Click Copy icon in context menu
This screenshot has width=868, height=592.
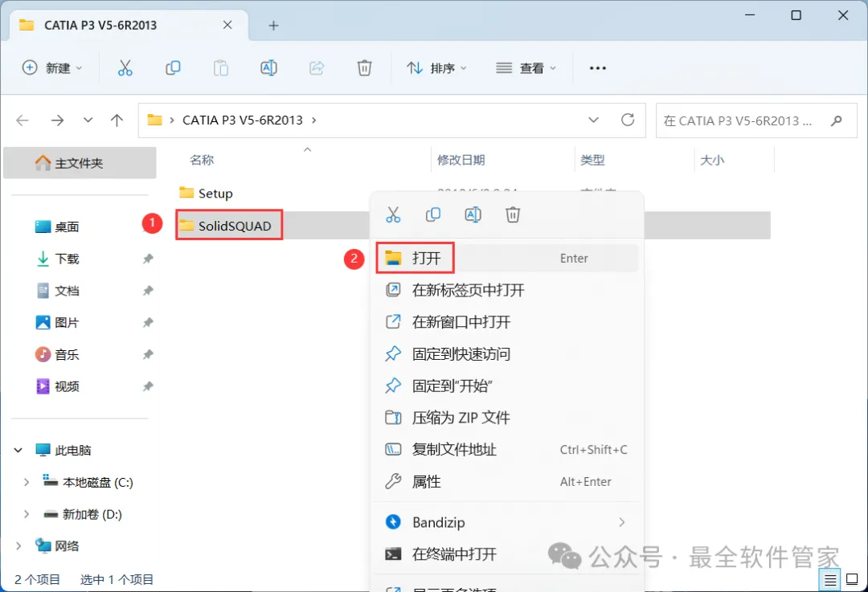click(x=433, y=214)
